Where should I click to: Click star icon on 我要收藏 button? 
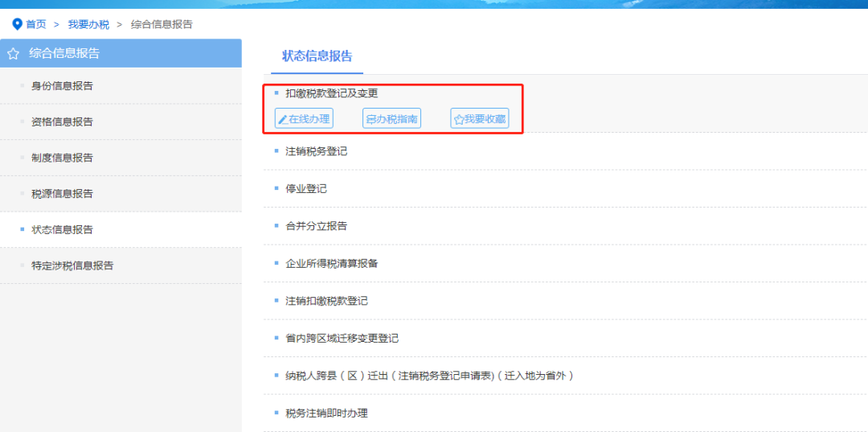point(459,119)
